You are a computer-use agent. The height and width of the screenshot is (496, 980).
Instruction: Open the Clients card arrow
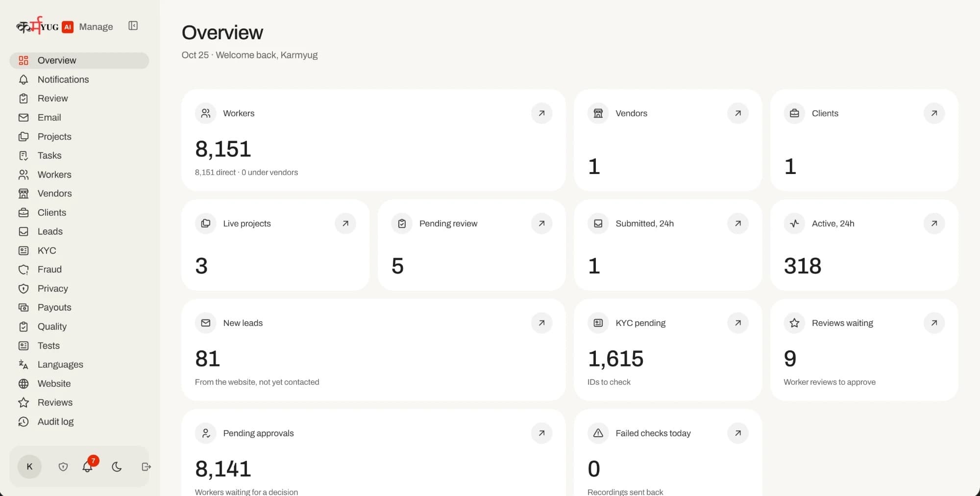(x=934, y=113)
